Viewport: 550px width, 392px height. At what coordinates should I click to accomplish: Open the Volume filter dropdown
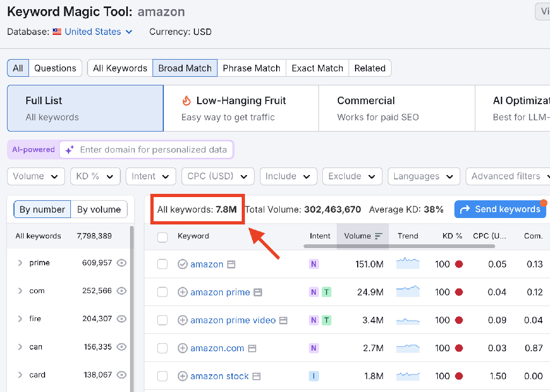pos(36,176)
